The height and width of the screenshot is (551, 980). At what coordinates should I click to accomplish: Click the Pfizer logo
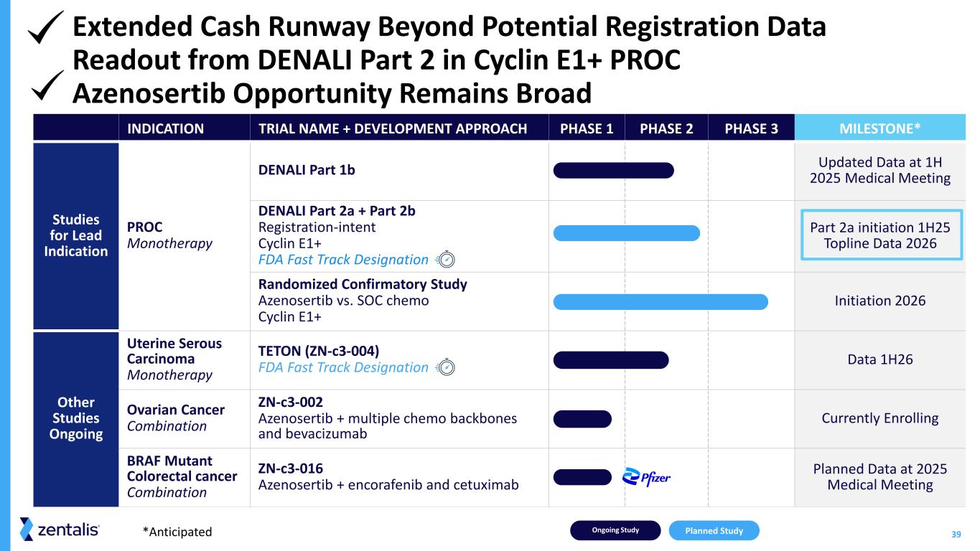tap(646, 478)
